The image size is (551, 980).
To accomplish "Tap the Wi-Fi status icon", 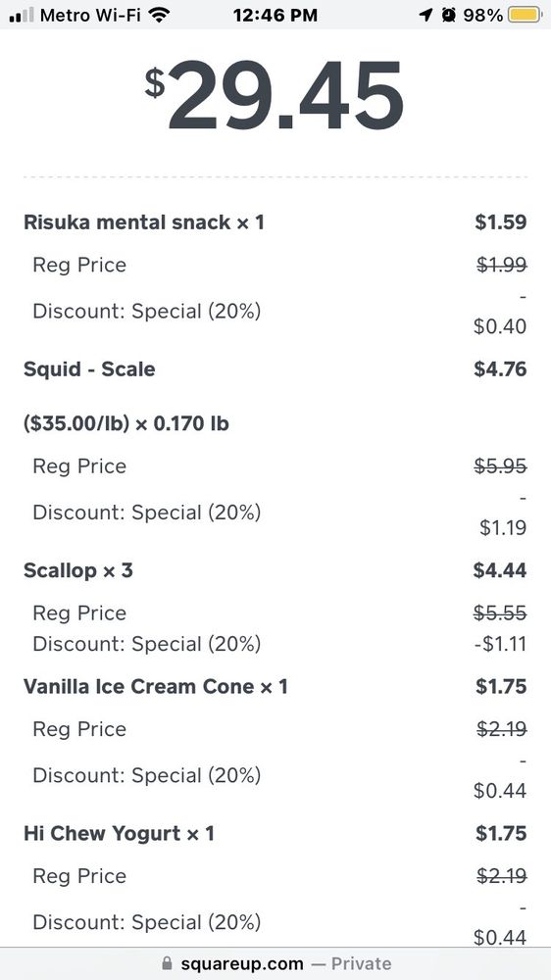I will [161, 15].
